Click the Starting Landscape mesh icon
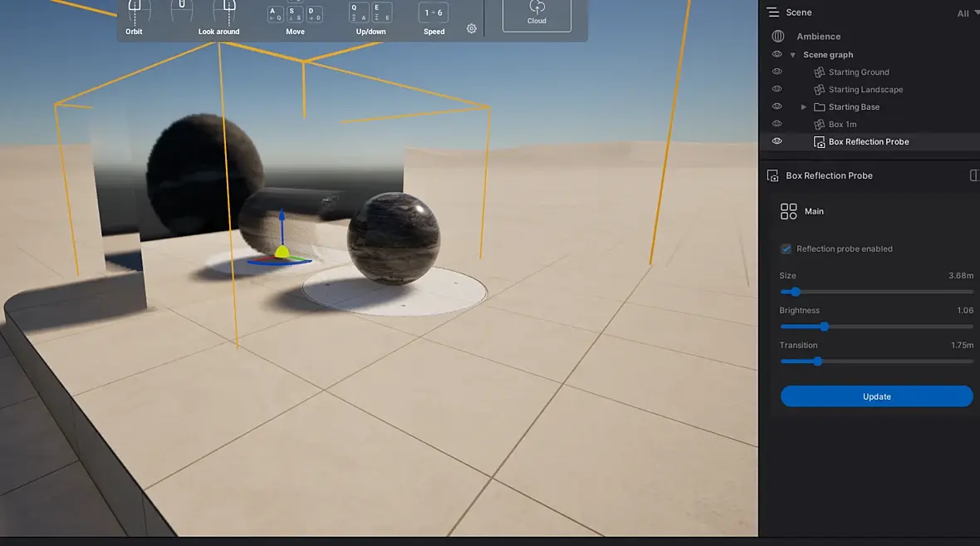Image resolution: width=980 pixels, height=546 pixels. click(820, 90)
